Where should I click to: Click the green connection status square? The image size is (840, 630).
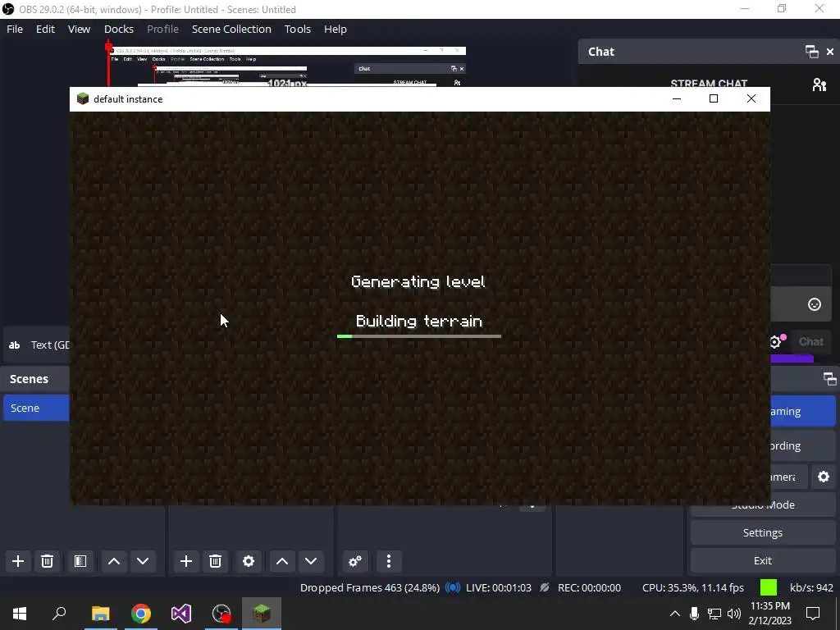[x=768, y=587]
